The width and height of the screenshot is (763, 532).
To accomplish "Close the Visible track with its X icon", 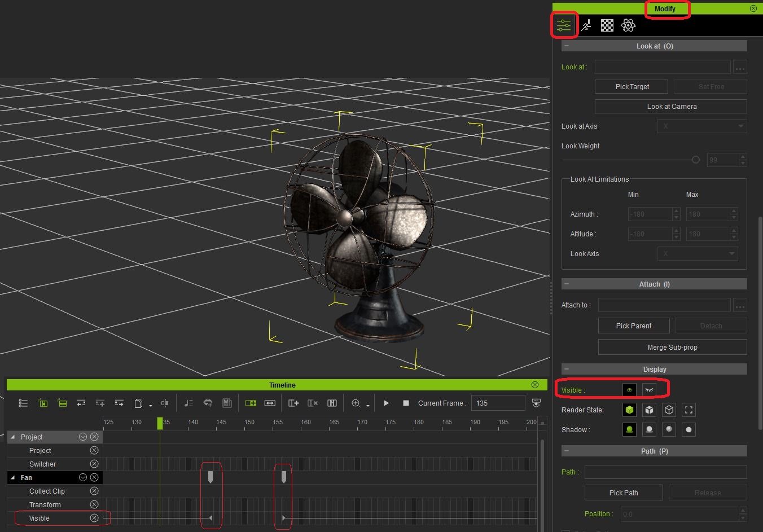I will (94, 518).
